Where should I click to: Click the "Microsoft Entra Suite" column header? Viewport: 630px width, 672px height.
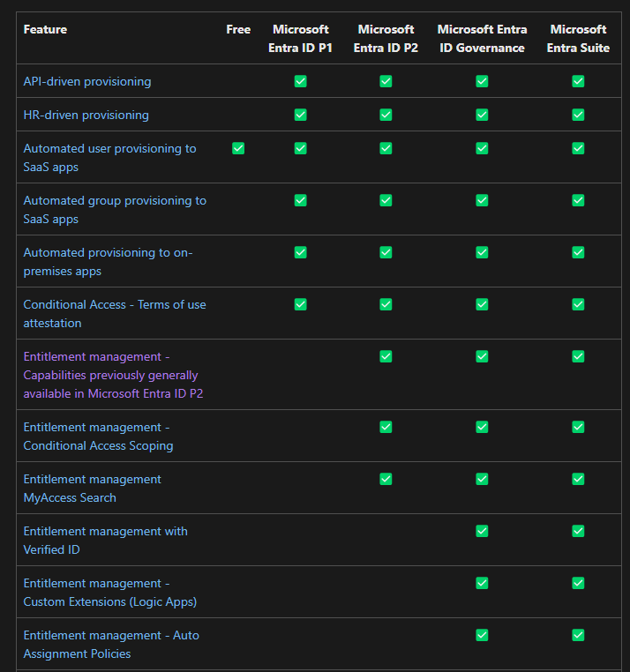pos(578,39)
